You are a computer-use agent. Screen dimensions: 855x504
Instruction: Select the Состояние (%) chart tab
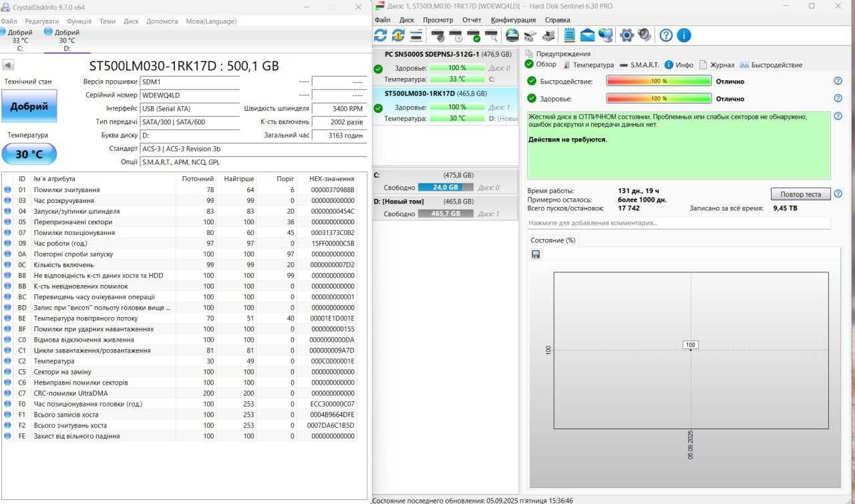(x=552, y=240)
